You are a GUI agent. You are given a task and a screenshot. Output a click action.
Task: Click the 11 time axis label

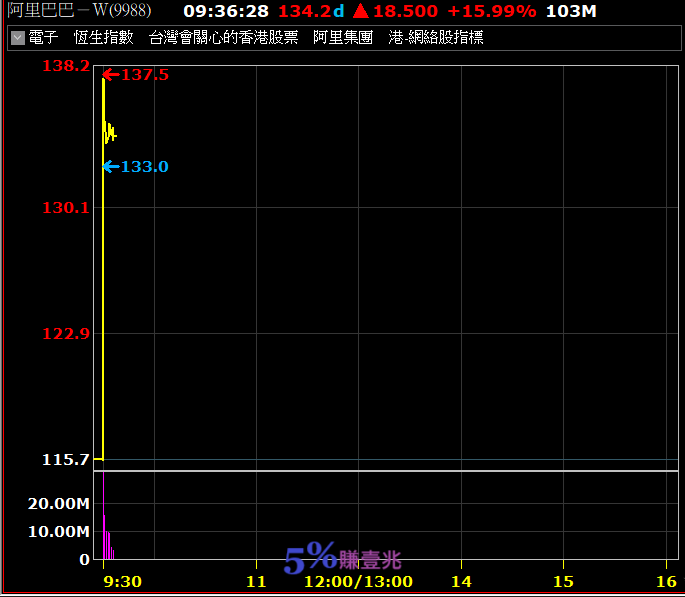(x=256, y=582)
